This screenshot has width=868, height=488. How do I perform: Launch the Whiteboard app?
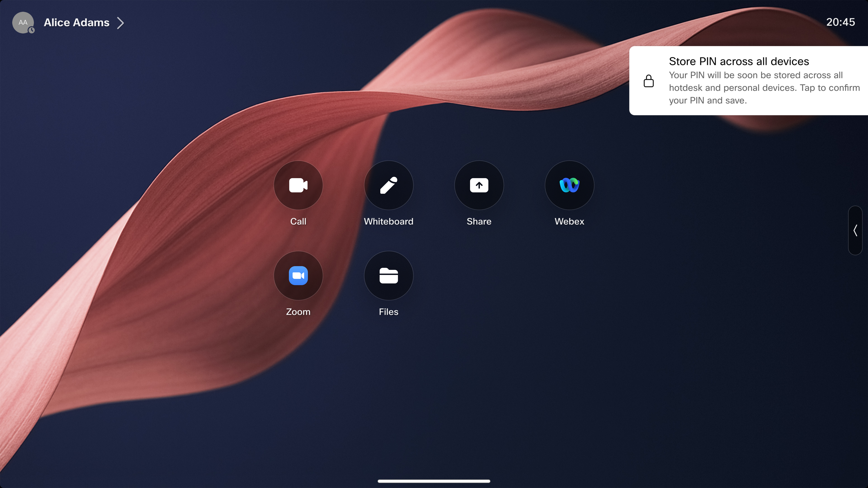pyautogui.click(x=389, y=185)
